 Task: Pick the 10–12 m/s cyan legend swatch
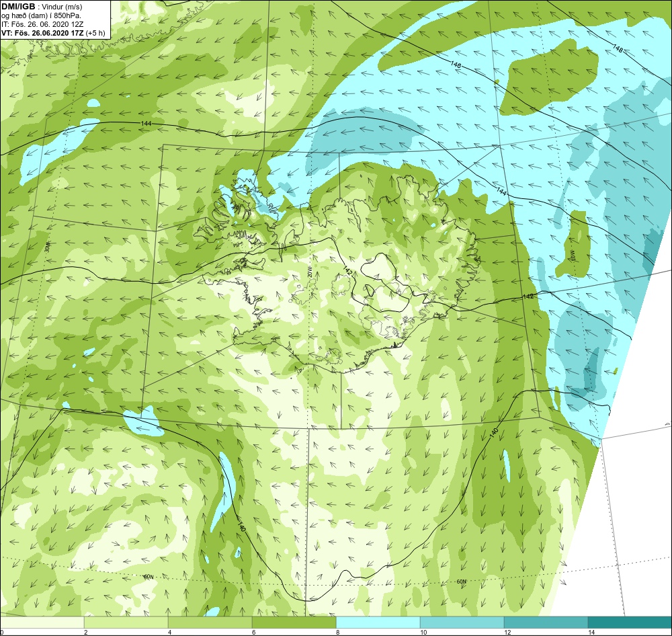[x=462, y=623]
